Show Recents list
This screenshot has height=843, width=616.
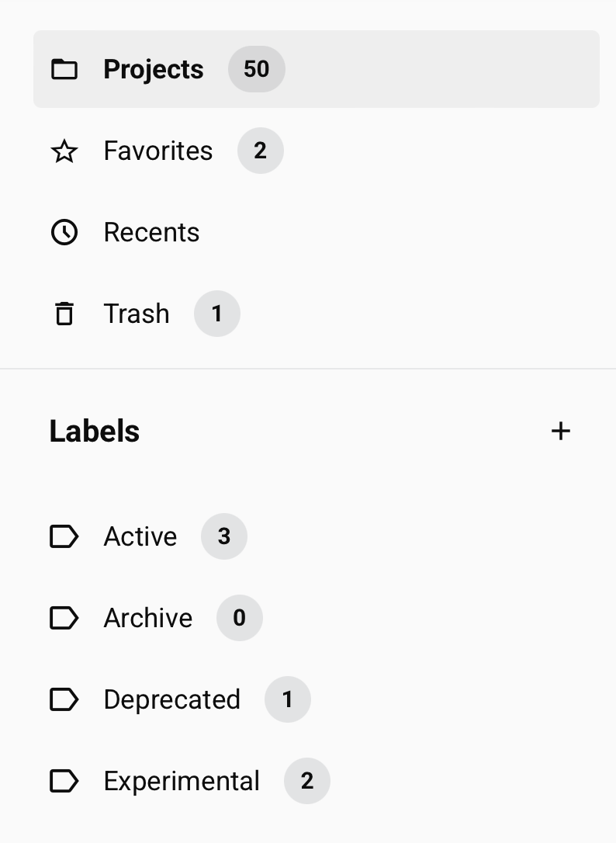(151, 232)
